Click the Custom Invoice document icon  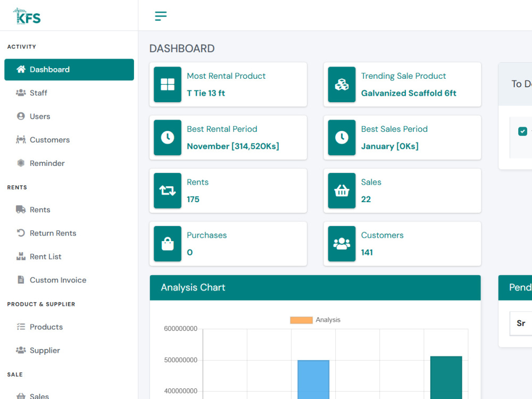[x=21, y=280]
